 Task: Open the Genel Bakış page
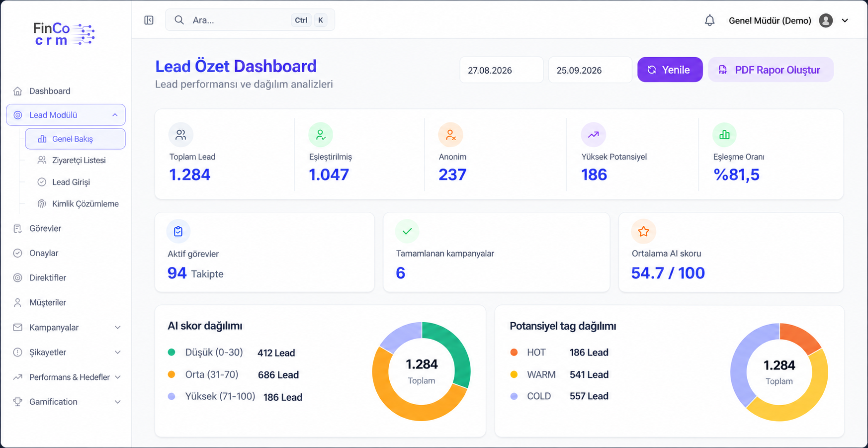tap(76, 139)
